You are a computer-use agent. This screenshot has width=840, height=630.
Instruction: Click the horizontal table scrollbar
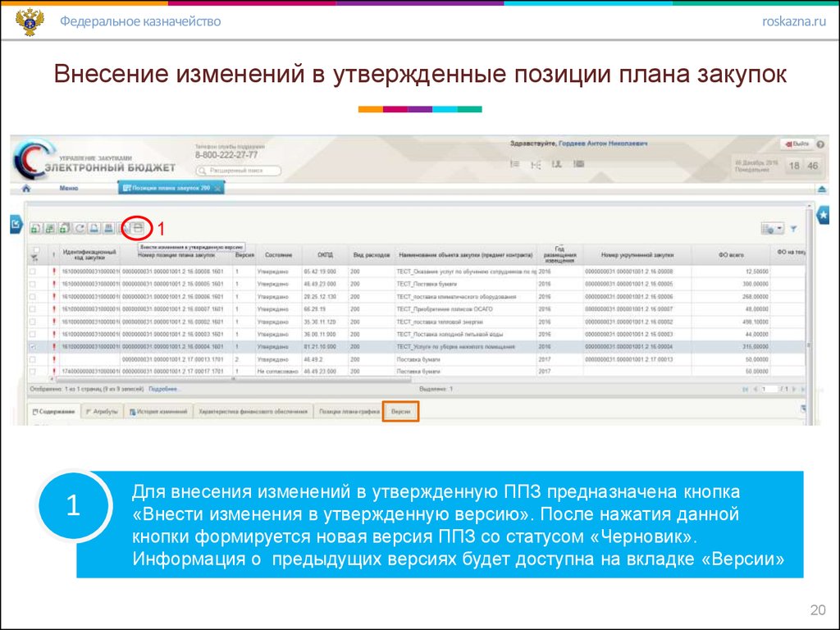click(233, 379)
